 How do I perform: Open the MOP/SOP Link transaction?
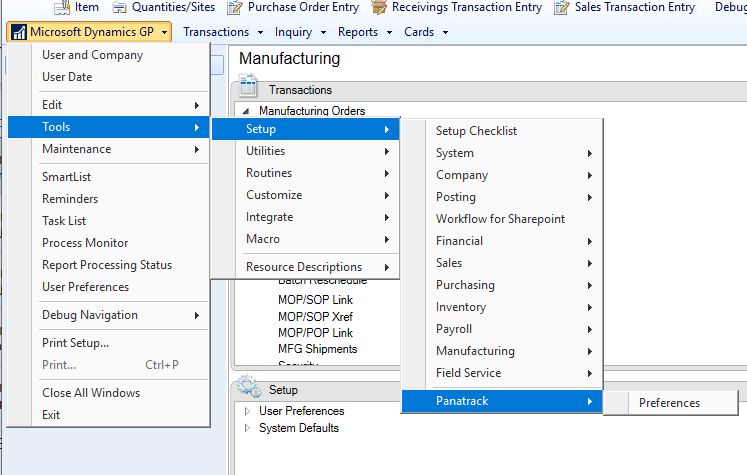315,300
